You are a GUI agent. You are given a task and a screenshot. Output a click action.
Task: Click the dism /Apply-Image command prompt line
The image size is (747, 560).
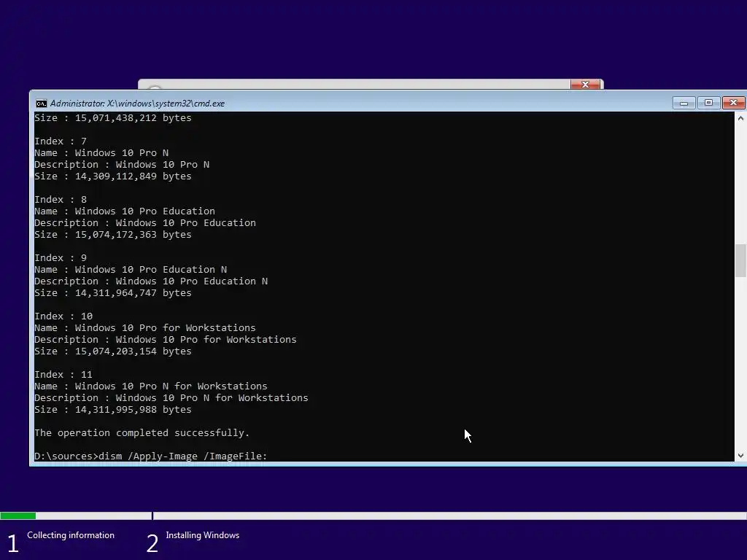point(150,456)
